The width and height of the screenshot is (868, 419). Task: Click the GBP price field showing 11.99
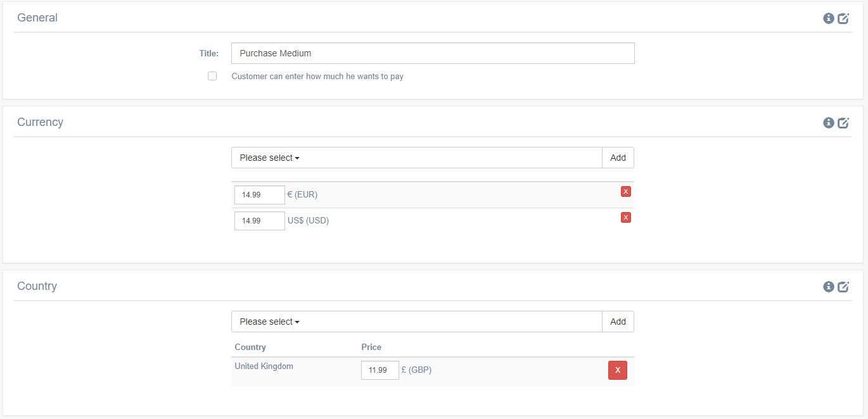coord(380,370)
